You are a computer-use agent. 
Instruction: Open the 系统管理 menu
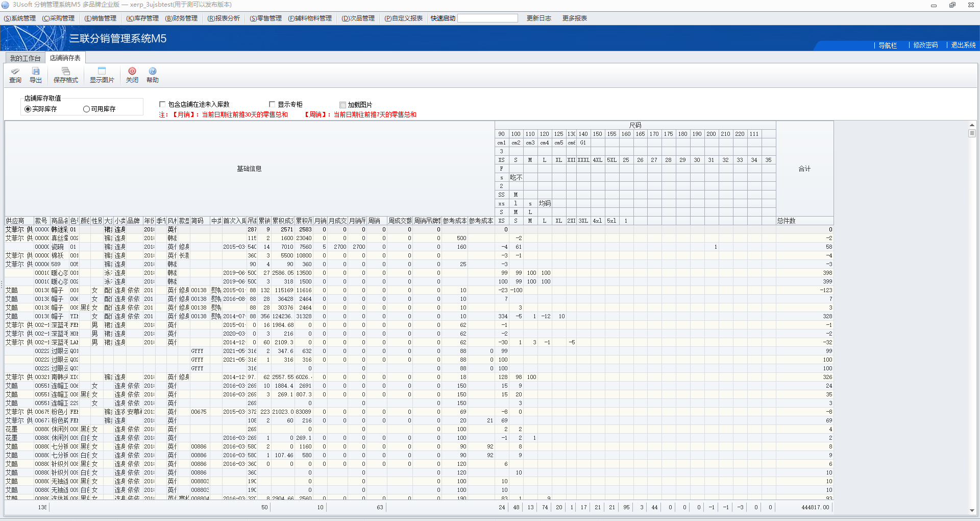coord(20,18)
